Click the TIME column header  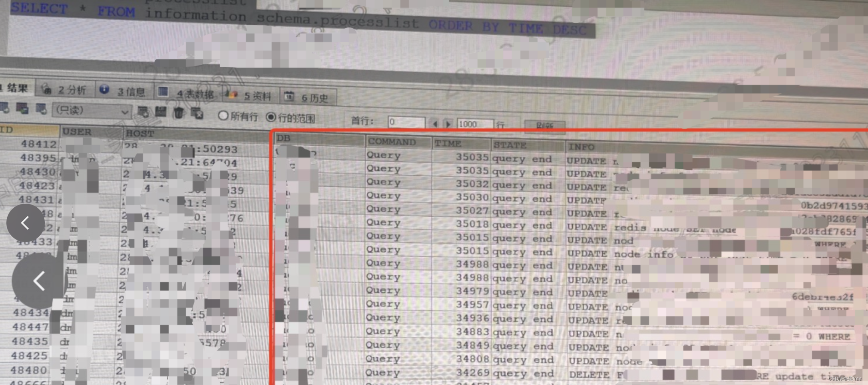(461, 143)
